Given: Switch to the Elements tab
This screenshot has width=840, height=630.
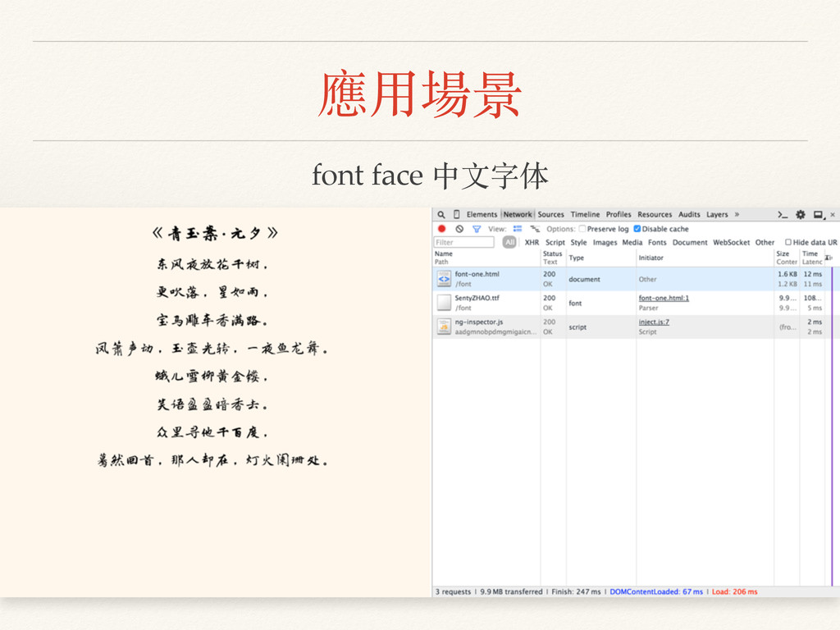Looking at the screenshot, I should pos(482,214).
